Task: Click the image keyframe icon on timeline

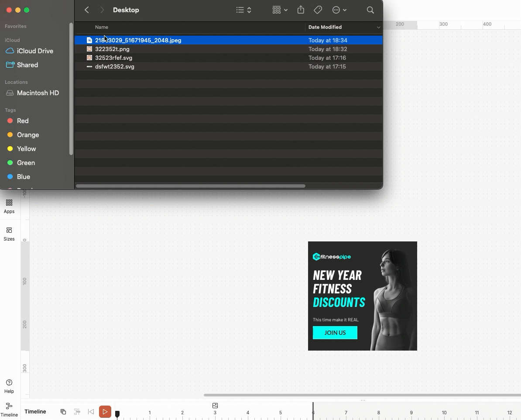Action: pos(215,406)
